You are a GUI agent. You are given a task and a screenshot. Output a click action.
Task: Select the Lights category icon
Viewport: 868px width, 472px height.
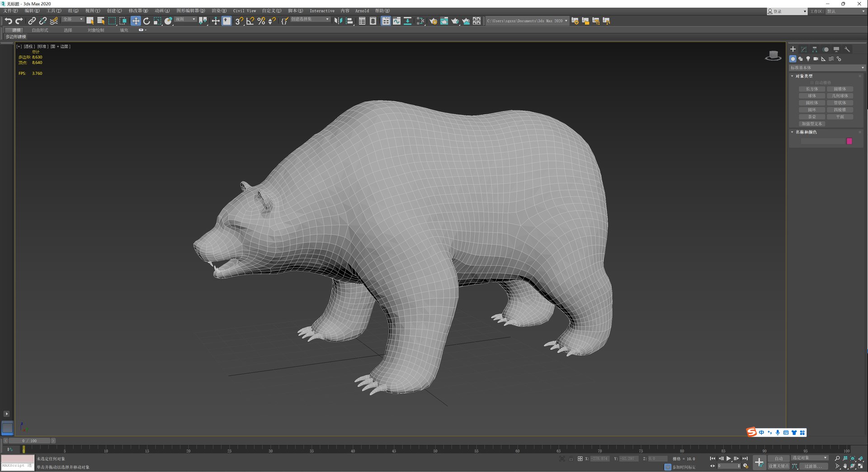point(808,59)
